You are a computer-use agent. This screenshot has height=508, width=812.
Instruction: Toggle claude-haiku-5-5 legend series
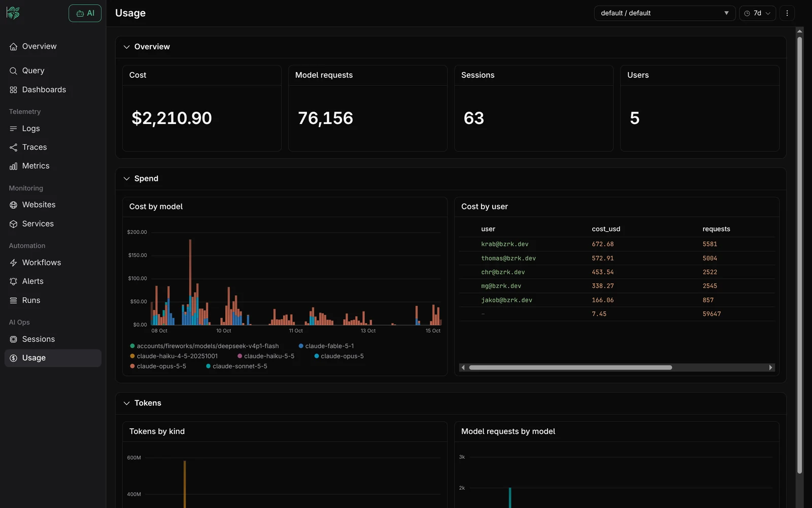266,356
